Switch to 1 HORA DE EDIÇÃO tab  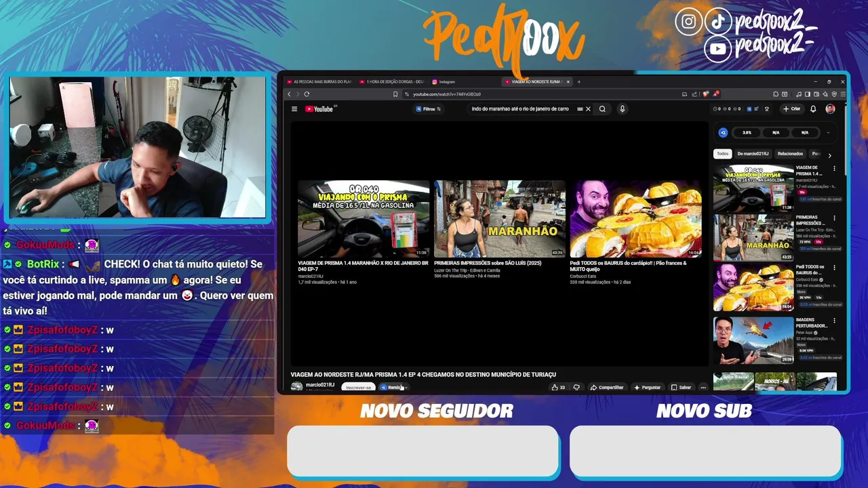click(x=392, y=82)
